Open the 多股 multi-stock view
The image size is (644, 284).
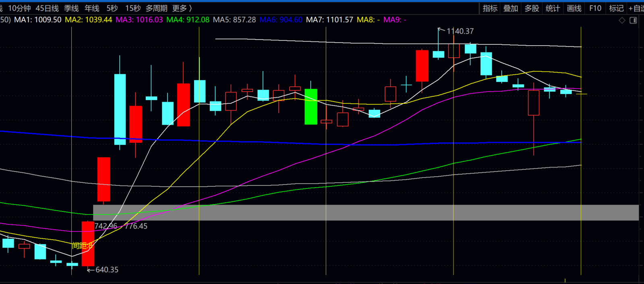(532, 8)
